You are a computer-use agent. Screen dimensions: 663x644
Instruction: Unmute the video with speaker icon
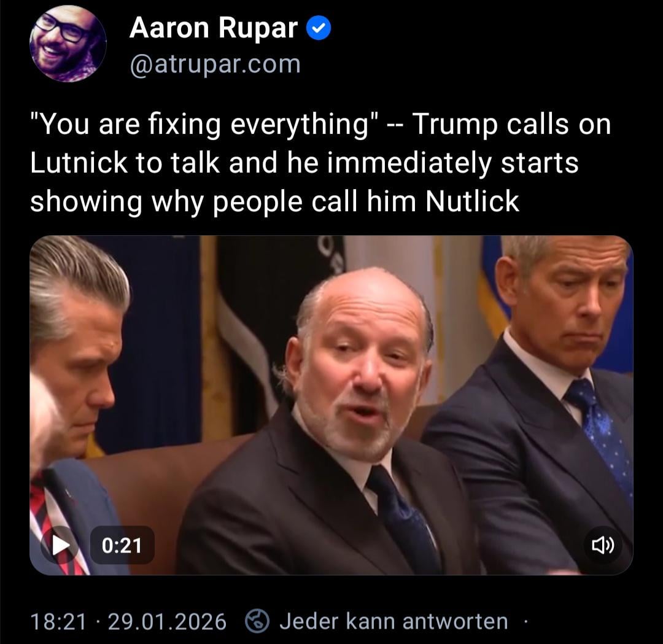(x=603, y=545)
